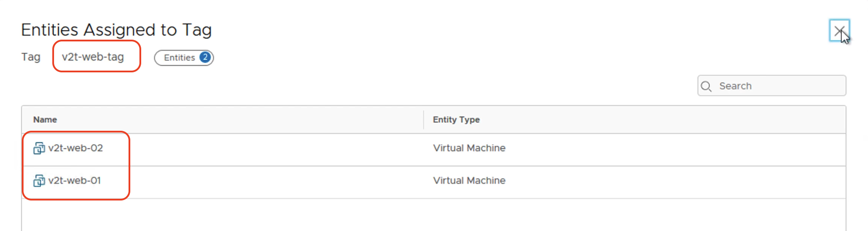Select Virtual Machine type for v2t-web-02 row
The width and height of the screenshot is (868, 231).
pos(469,148)
